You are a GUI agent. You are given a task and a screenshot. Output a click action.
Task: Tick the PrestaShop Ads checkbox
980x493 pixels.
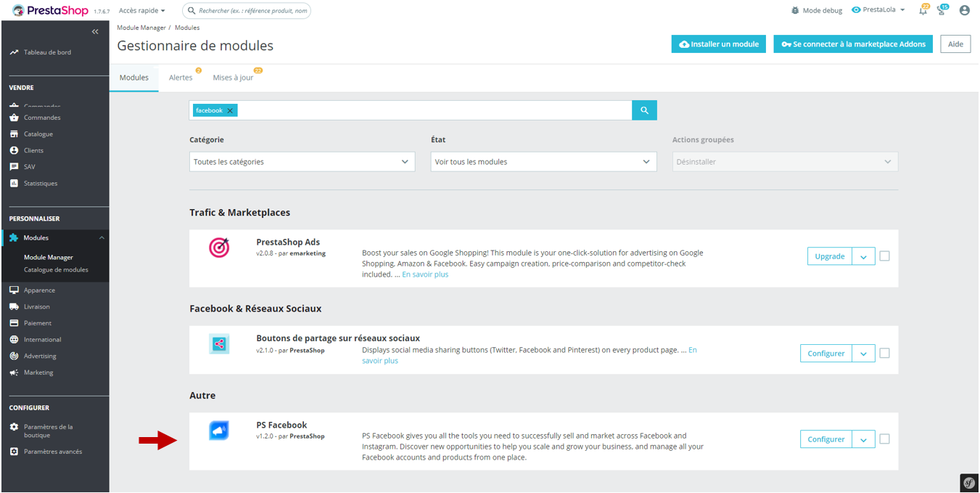pos(884,256)
